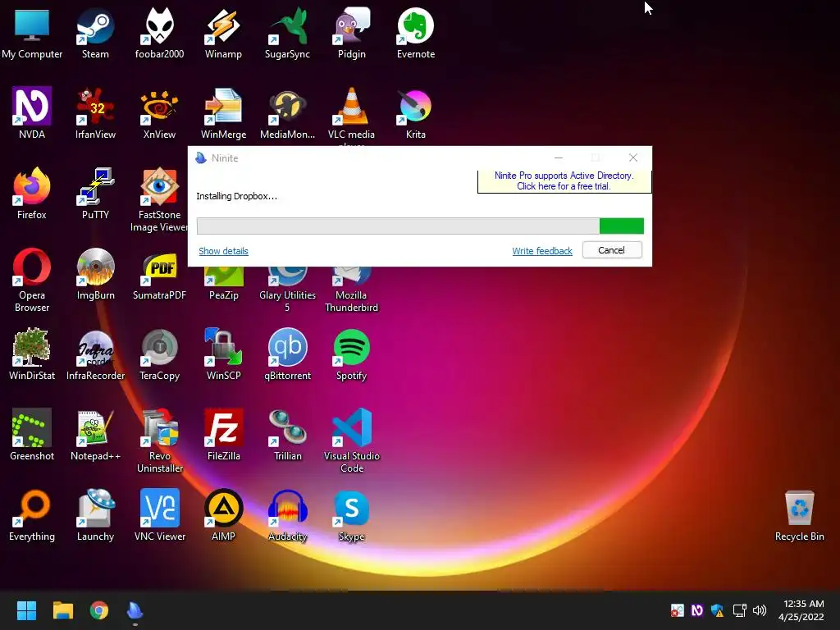The height and width of the screenshot is (630, 840).
Task: Open the network tray icon
Action: 739,610
